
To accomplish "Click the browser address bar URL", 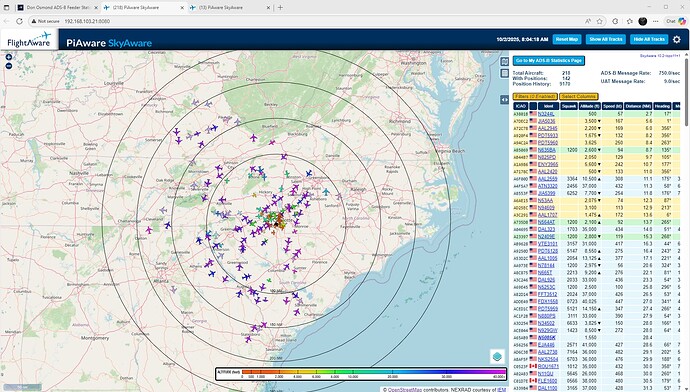I will click(x=87, y=21).
